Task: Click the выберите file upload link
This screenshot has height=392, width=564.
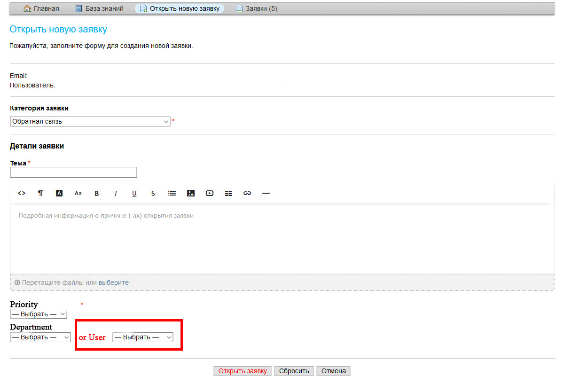Action: [x=113, y=282]
